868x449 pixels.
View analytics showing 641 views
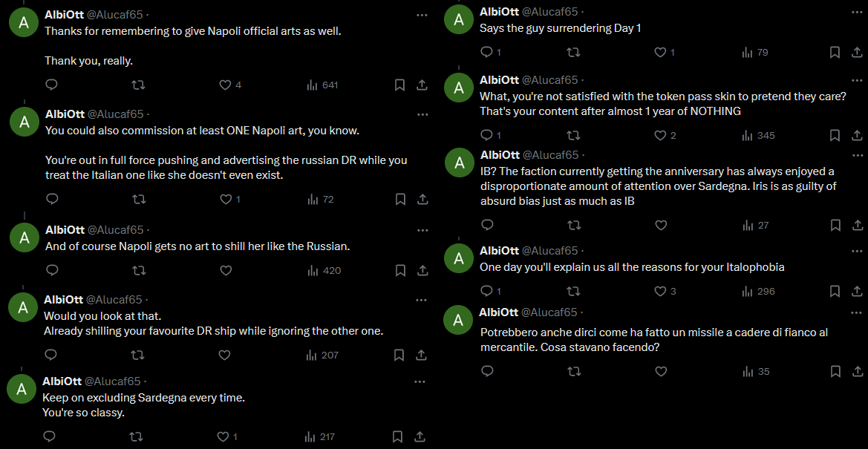point(322,85)
